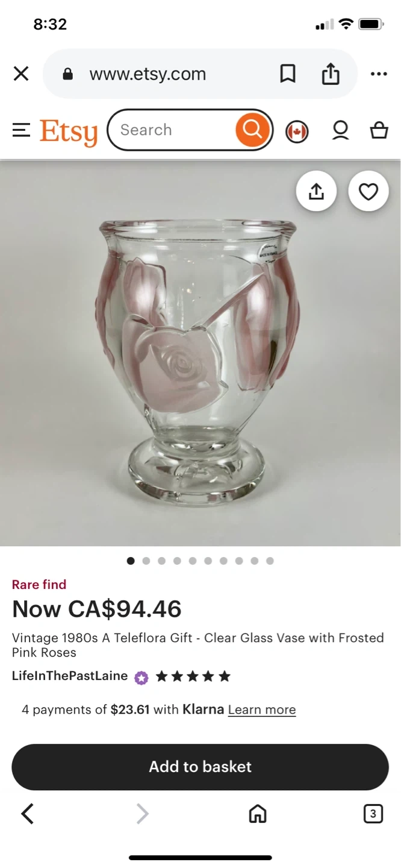The height and width of the screenshot is (868, 401).
Task: Bookmark this Etsy page
Action: click(288, 74)
